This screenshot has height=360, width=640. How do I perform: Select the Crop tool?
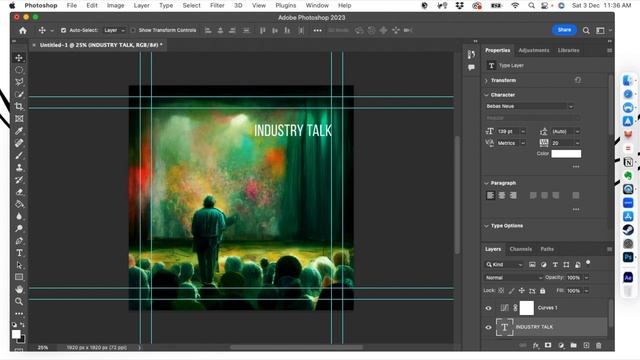pos(19,107)
